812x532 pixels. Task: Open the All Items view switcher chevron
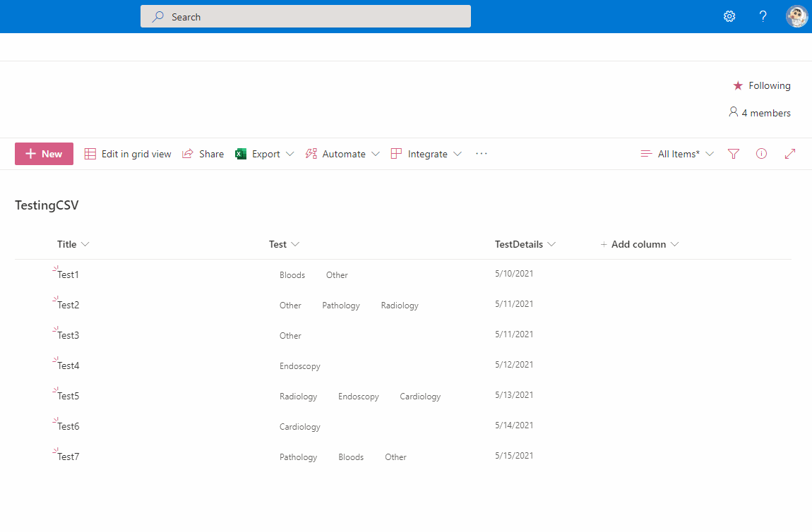(710, 154)
